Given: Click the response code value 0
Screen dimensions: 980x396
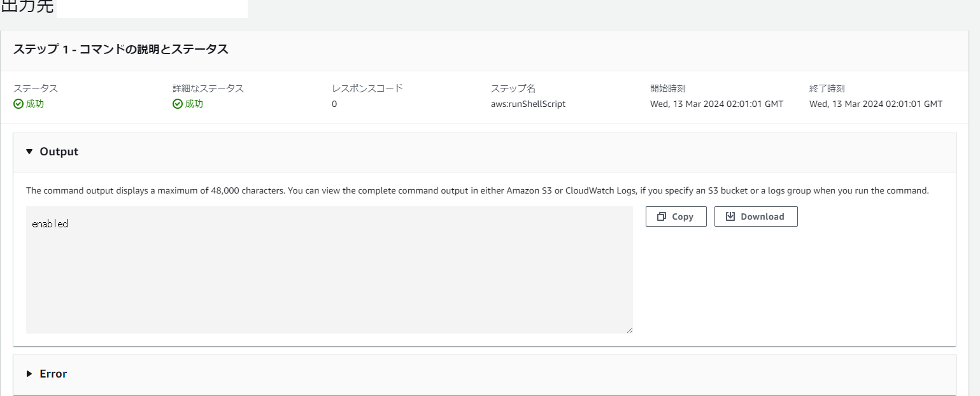Looking at the screenshot, I should 334,104.
